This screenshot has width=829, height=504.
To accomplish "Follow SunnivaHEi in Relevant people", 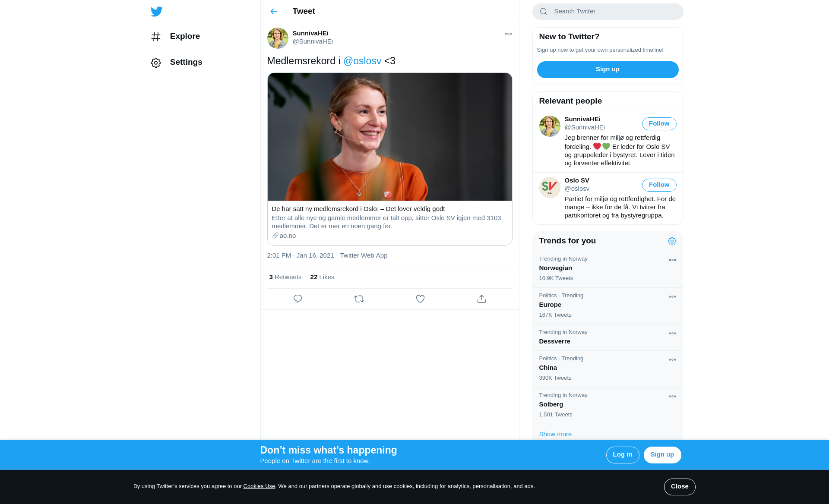I will (x=659, y=124).
